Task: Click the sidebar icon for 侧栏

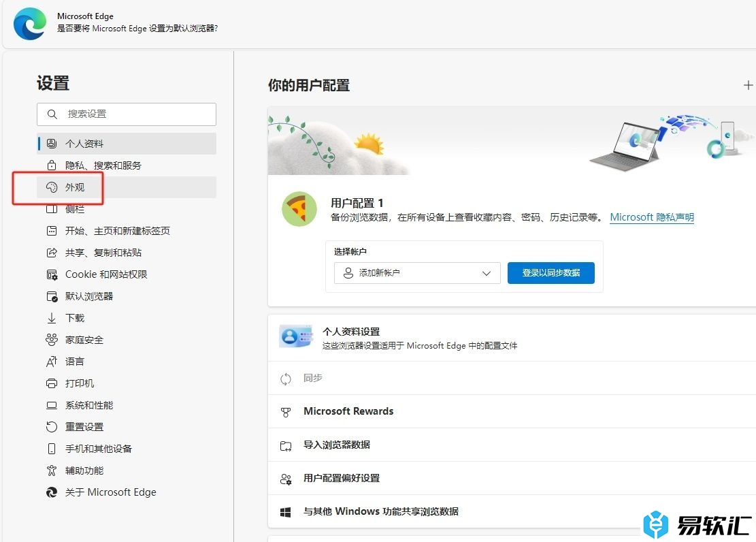Action: click(x=52, y=209)
